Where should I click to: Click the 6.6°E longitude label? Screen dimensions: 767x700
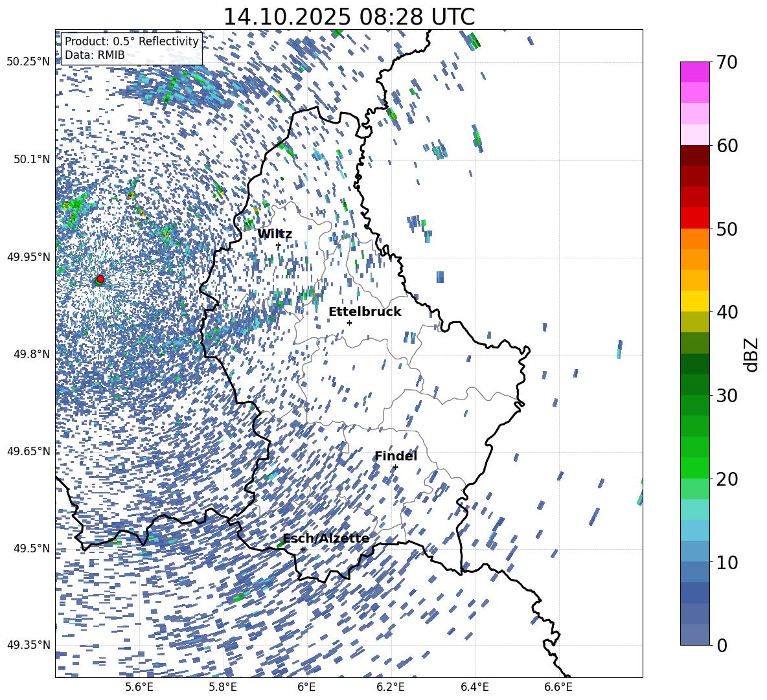pos(558,687)
